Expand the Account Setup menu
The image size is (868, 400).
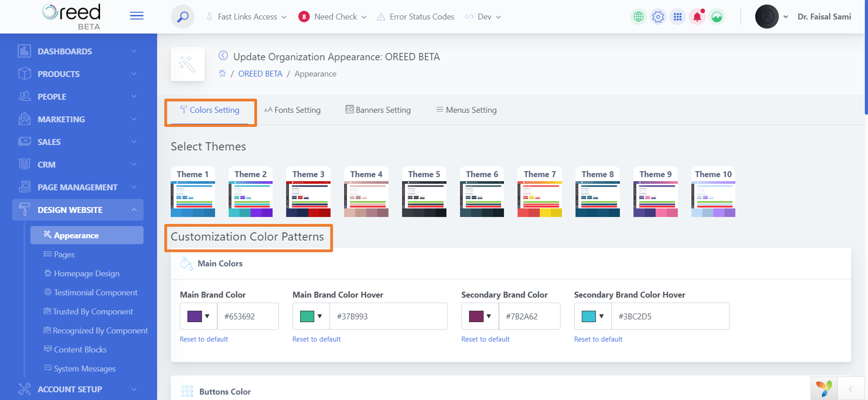tap(134, 389)
